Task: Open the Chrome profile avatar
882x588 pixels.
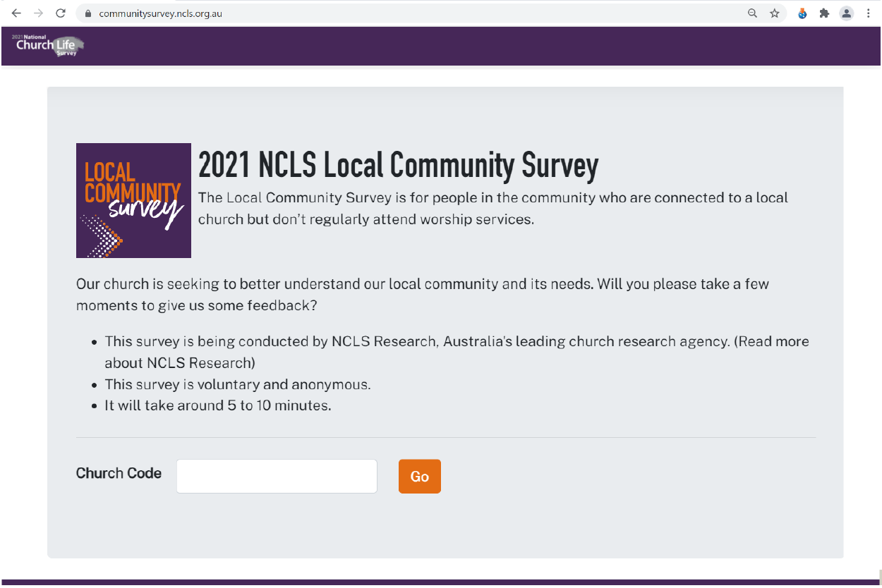Action: (x=846, y=13)
